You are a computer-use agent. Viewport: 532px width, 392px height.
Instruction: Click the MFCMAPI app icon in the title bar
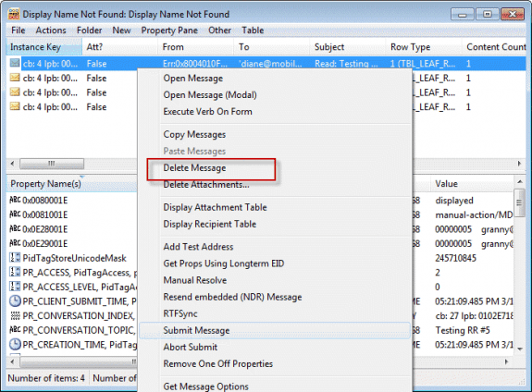click(14, 14)
